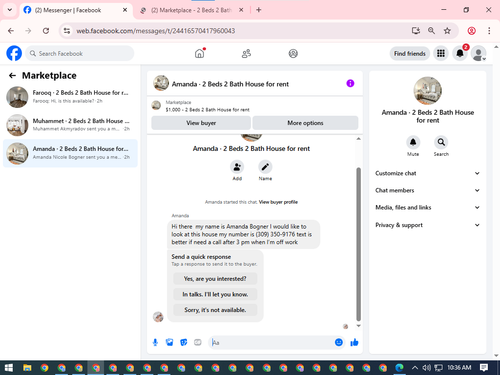The width and height of the screenshot is (500, 375).
Task: Choose a GIF icon
Action: click(x=198, y=342)
